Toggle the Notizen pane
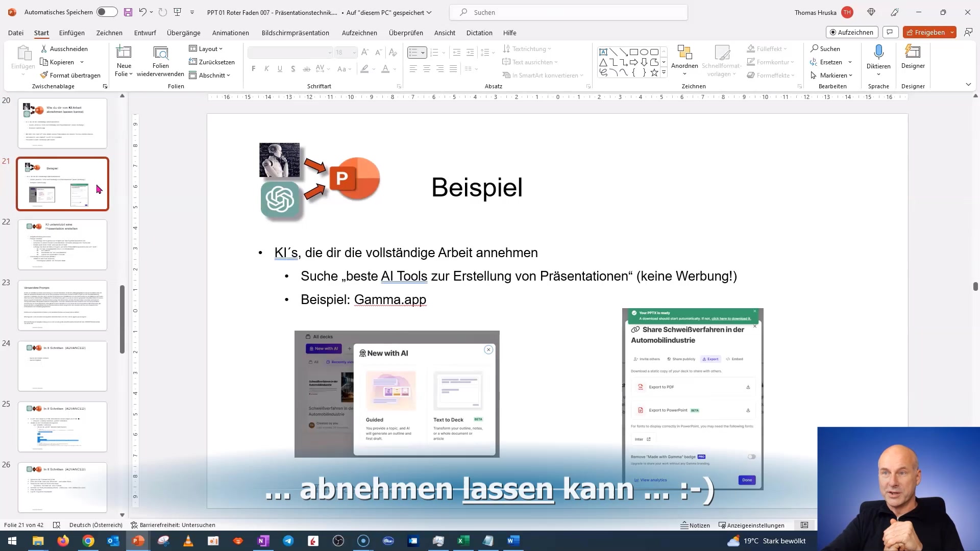Image resolution: width=980 pixels, height=551 pixels. (695, 525)
